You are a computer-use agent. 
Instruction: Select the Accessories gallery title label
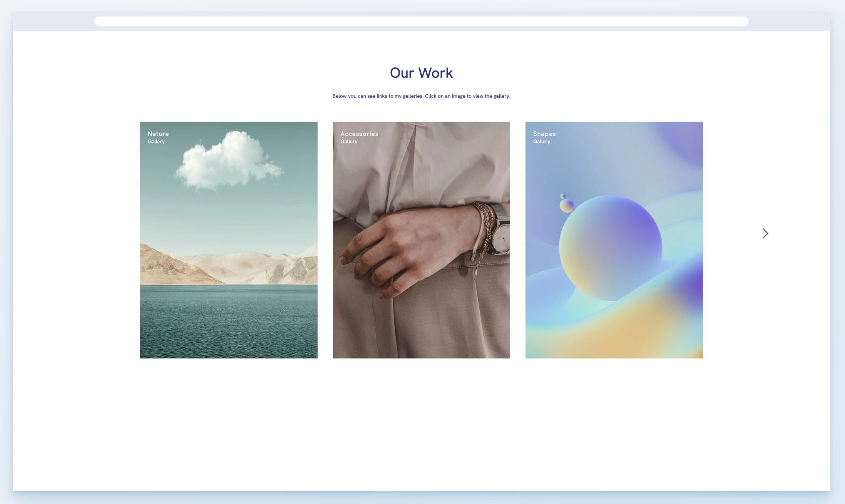tap(359, 134)
